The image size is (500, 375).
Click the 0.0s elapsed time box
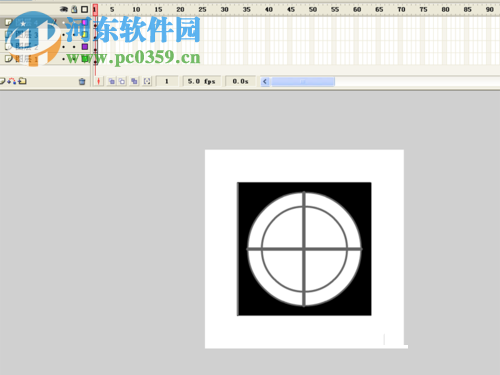pyautogui.click(x=240, y=81)
